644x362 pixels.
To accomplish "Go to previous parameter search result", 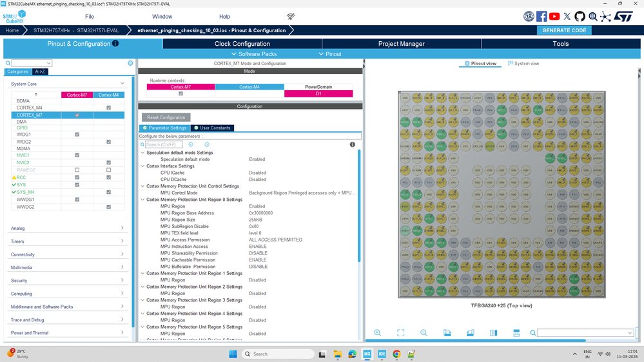I will pos(191,144).
